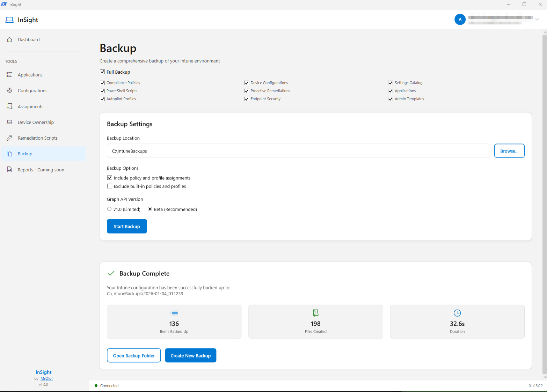
Task: Click the backup path C:\IntuneBackups\2026-01-04_011239
Action: click(145, 294)
